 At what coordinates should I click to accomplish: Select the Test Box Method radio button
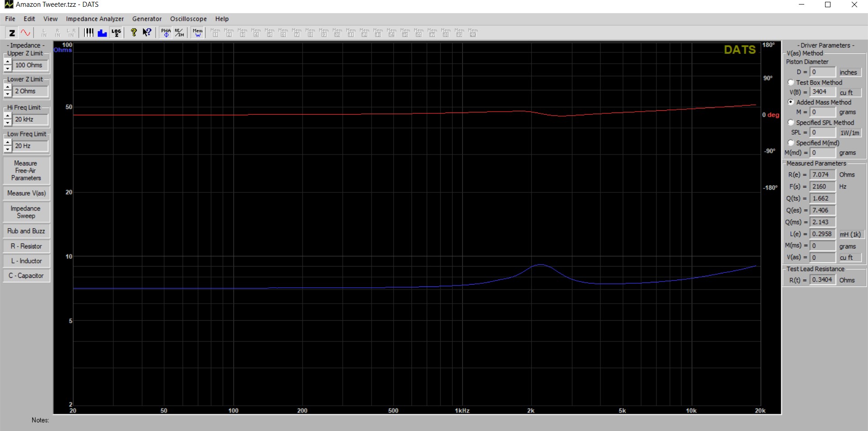[x=791, y=82]
